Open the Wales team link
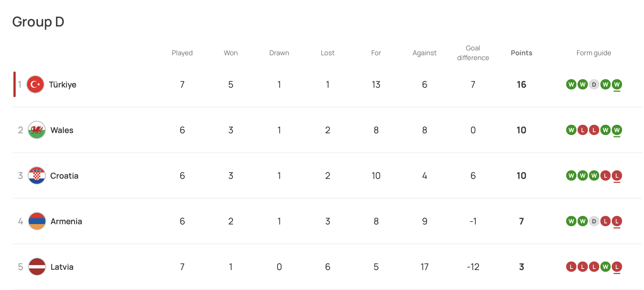 [62, 130]
